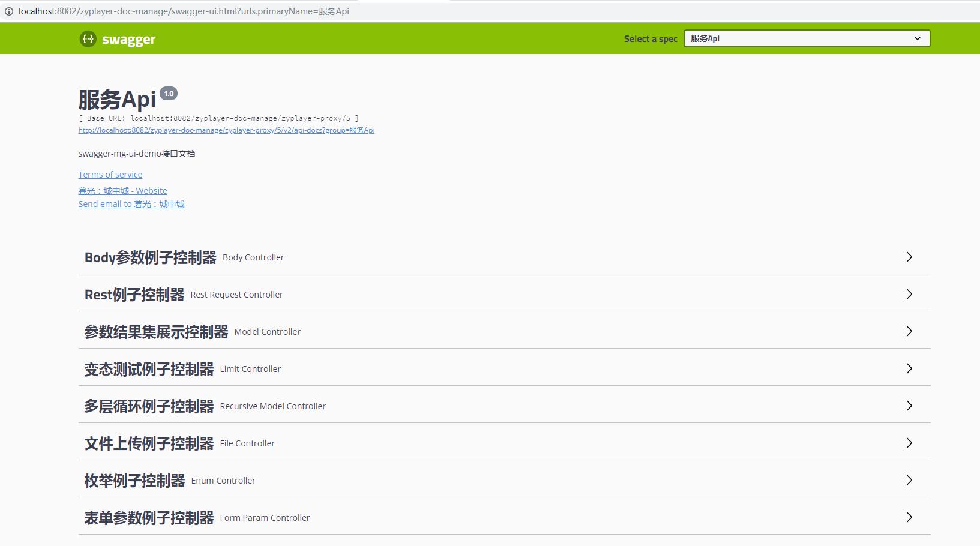Click the browser address bar URL

tap(184, 11)
